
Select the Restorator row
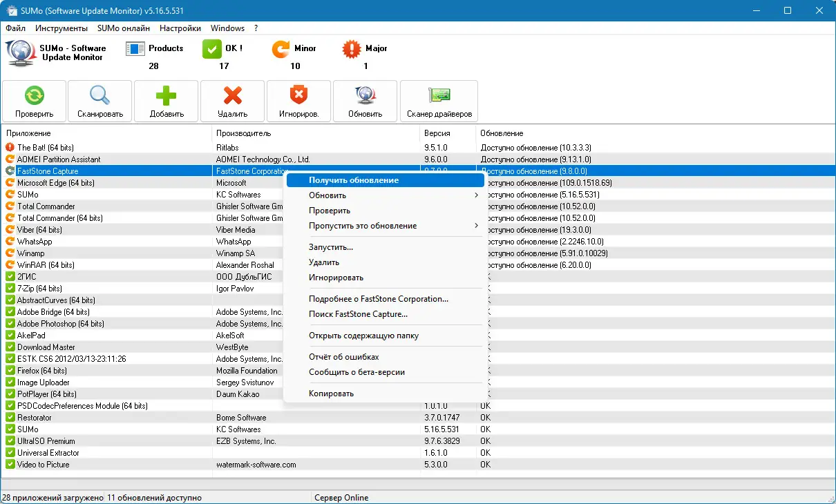click(418, 418)
